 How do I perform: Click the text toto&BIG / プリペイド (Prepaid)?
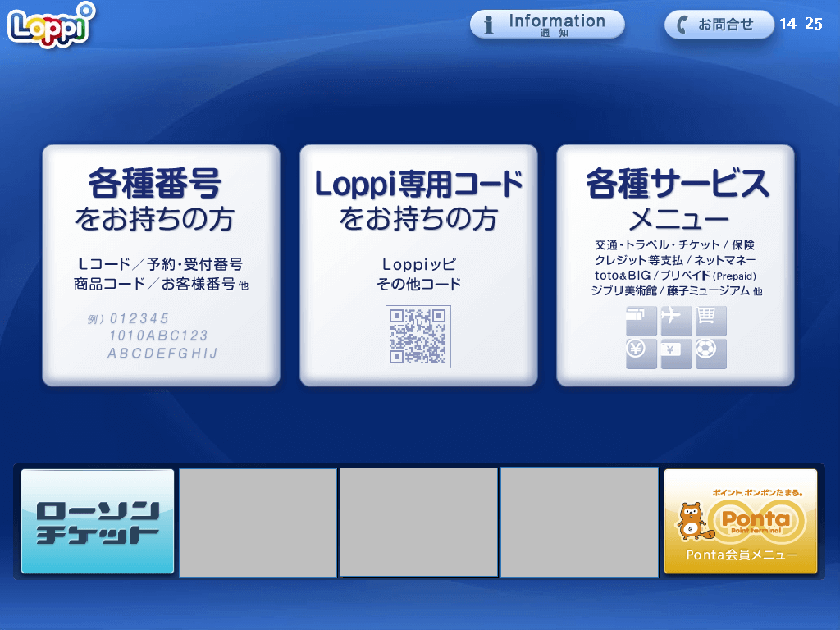coord(675,276)
